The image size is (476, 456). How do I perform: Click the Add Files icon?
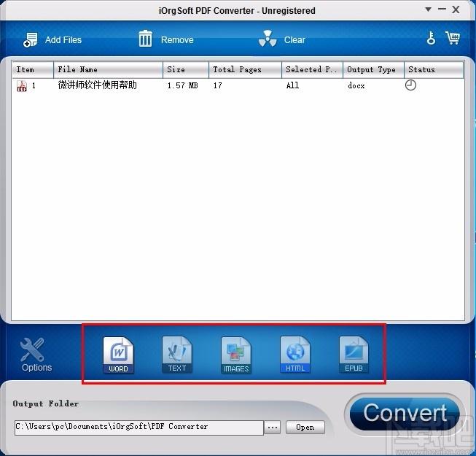(x=31, y=40)
